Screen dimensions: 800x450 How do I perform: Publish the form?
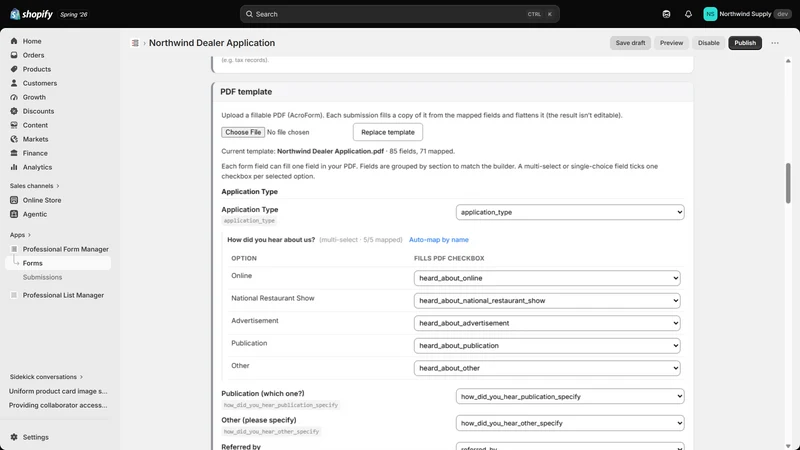pos(745,43)
